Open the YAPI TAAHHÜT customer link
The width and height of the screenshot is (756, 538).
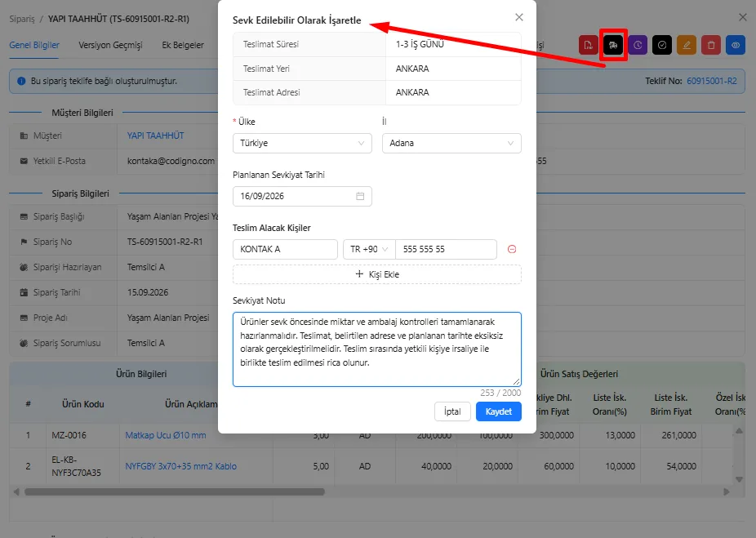(155, 136)
